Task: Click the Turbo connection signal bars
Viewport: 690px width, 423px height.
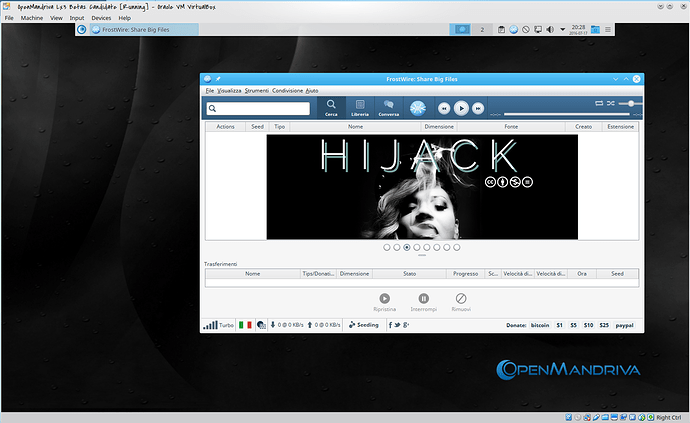Action: tap(210, 325)
